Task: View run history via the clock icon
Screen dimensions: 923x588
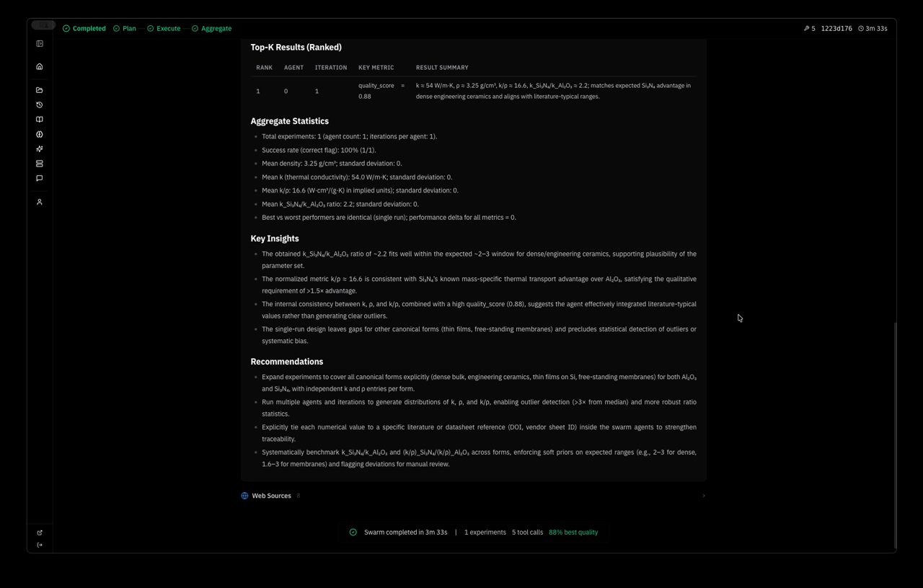Action: 40,104
